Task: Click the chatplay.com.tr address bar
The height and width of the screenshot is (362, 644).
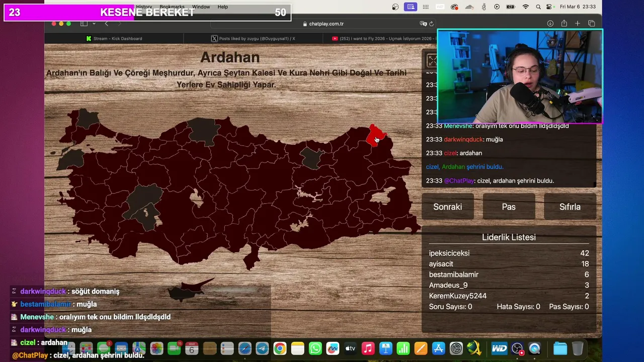Action: click(x=323, y=24)
